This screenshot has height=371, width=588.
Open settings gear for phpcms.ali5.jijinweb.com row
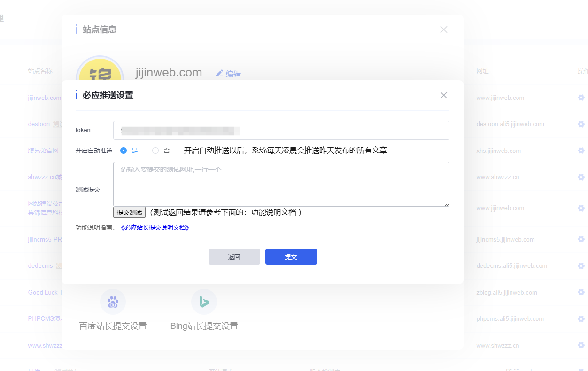(581, 318)
